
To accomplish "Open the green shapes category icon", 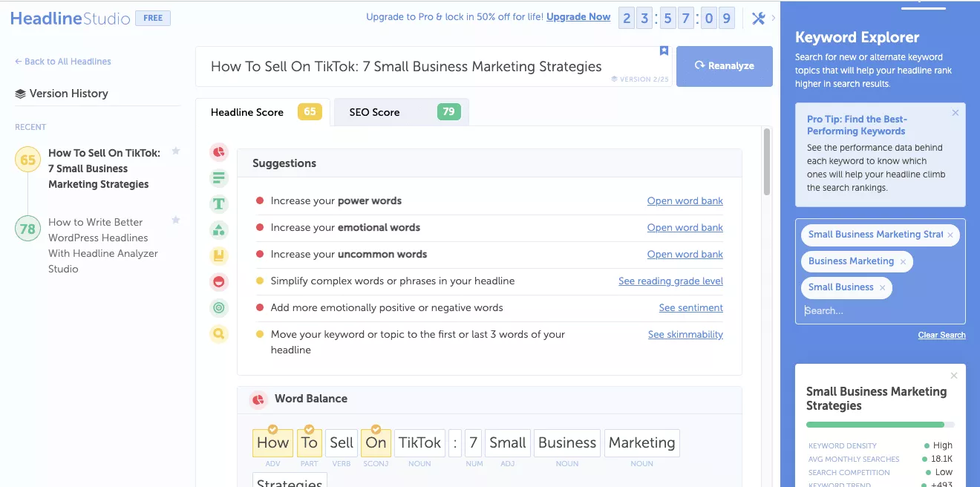I will 218,230.
